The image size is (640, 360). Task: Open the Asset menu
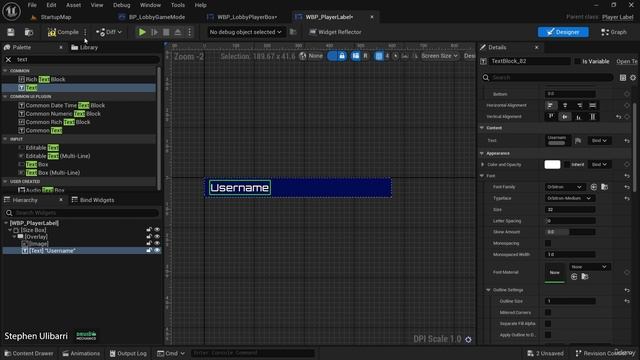[x=73, y=5]
